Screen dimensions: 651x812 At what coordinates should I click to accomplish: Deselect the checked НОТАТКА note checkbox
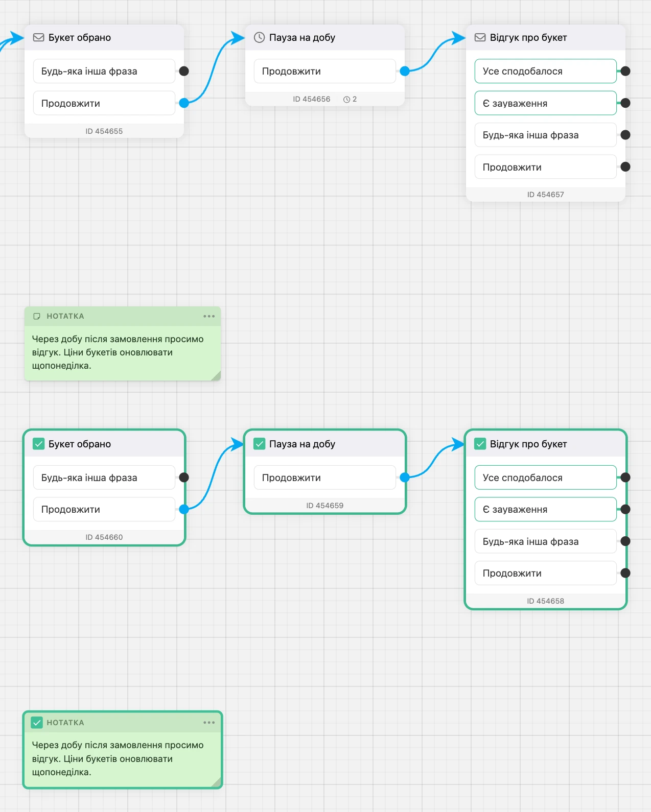click(x=37, y=723)
